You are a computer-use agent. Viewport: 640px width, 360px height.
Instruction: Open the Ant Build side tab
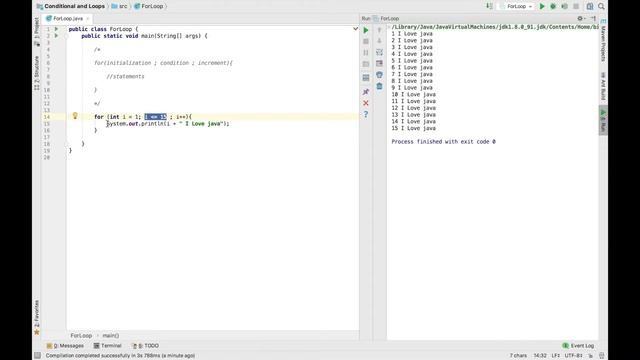pos(603,86)
